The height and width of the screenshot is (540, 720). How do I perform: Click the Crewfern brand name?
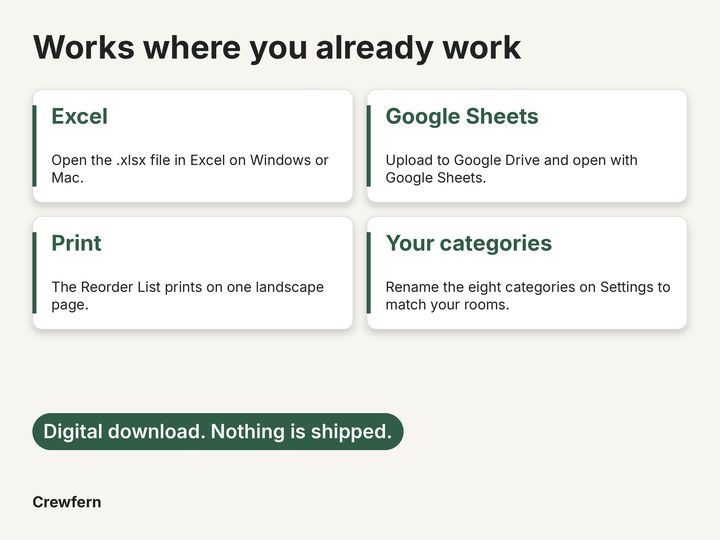pos(67,502)
